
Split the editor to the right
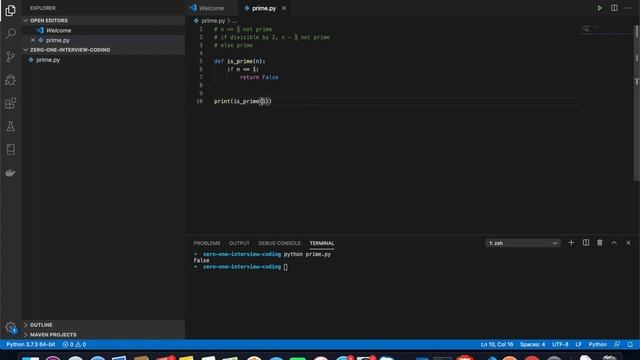point(614,8)
